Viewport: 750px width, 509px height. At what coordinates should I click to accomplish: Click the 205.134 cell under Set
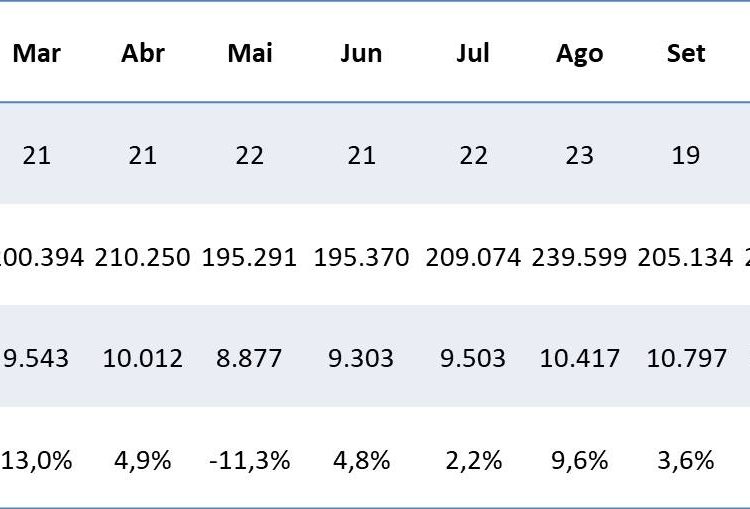(x=686, y=257)
